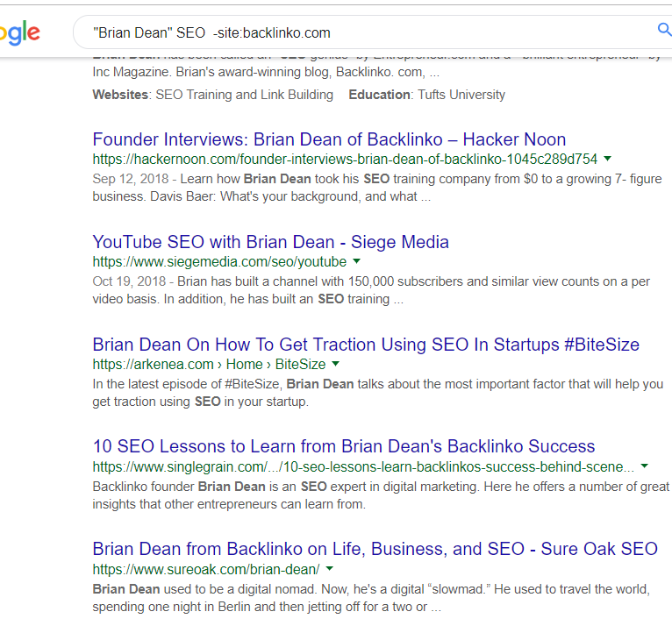
Task: Open the Sure Oak SEO result title
Action: point(375,549)
